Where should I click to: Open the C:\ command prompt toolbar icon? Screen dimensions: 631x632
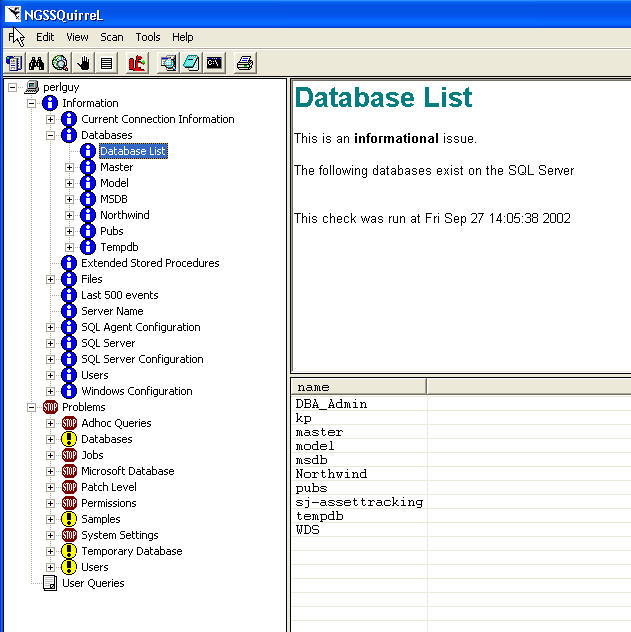pyautogui.click(x=214, y=63)
